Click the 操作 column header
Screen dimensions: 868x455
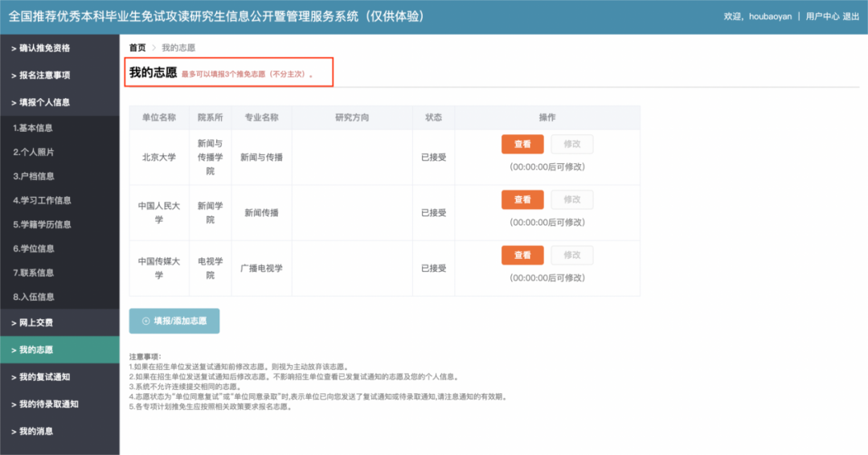tap(547, 117)
